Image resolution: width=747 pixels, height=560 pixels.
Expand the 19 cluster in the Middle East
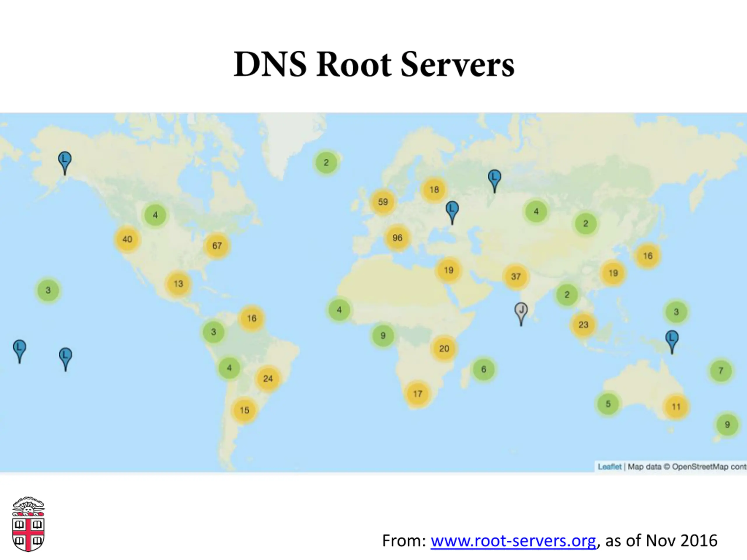click(448, 270)
